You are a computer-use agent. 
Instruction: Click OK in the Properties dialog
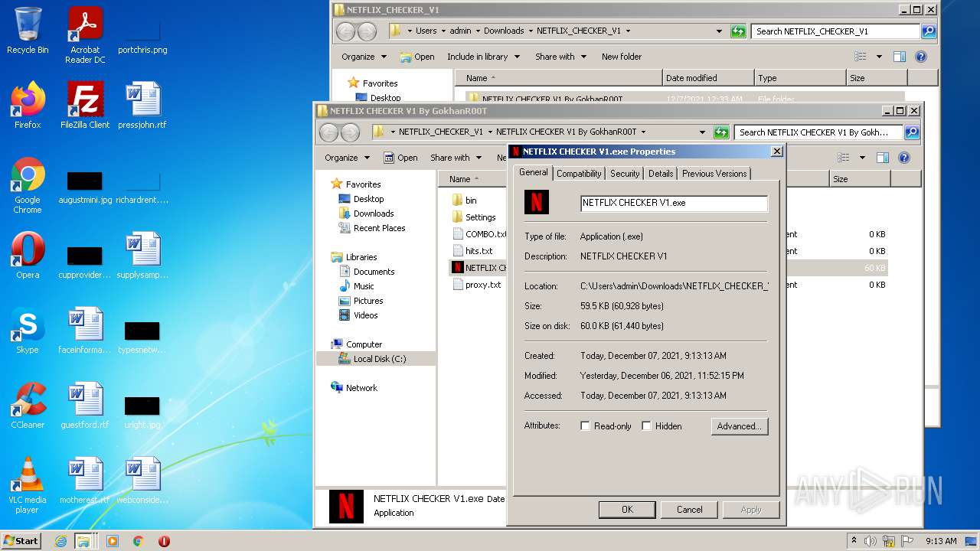tap(627, 510)
